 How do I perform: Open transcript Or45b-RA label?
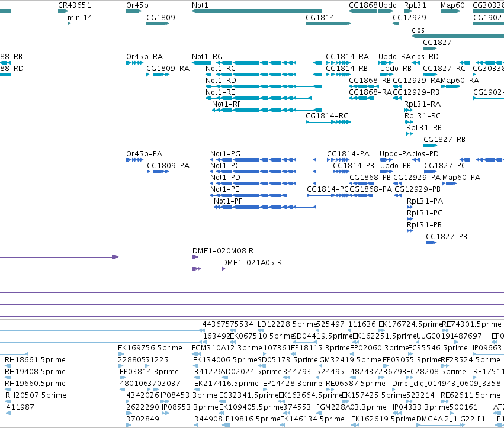pos(145,57)
